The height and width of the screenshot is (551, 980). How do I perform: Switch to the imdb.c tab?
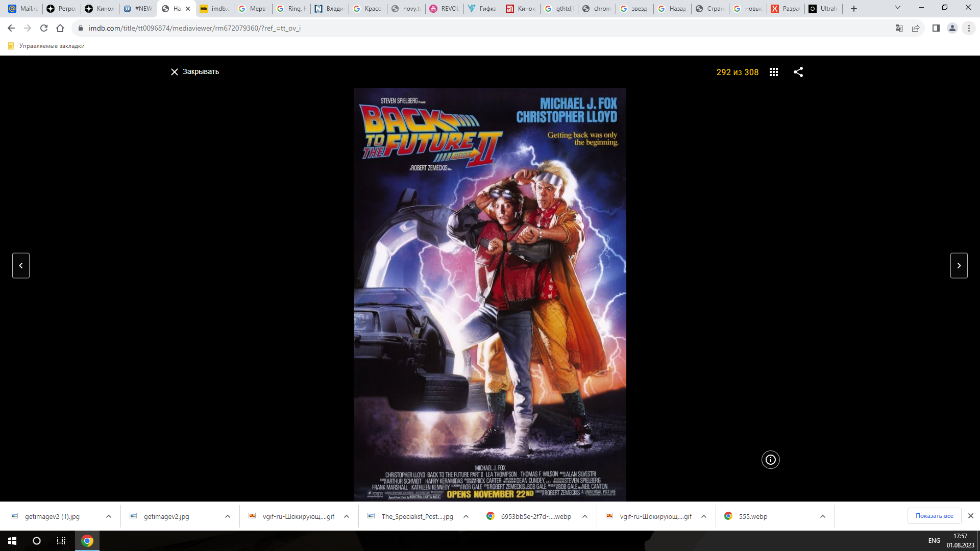tap(214, 9)
